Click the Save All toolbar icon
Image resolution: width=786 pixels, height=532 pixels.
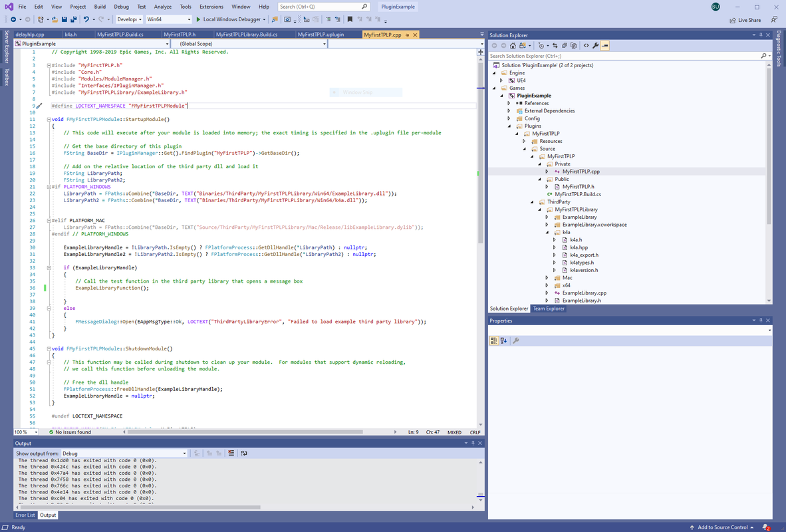pyautogui.click(x=74, y=19)
